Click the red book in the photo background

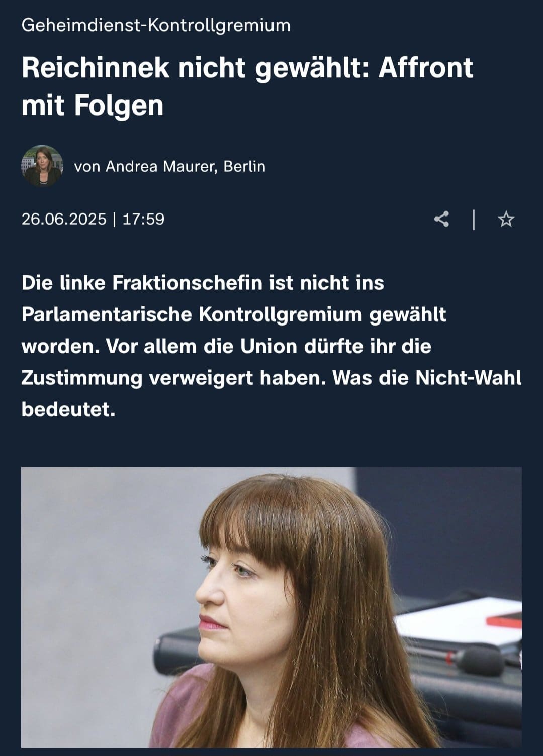pos(504,619)
